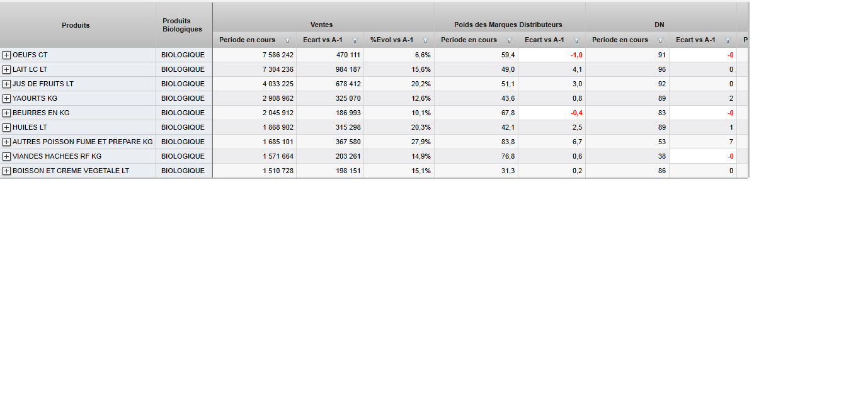The width and height of the screenshot is (868, 396).
Task: Click the Ecart value 367 580
Action: pyautogui.click(x=348, y=142)
